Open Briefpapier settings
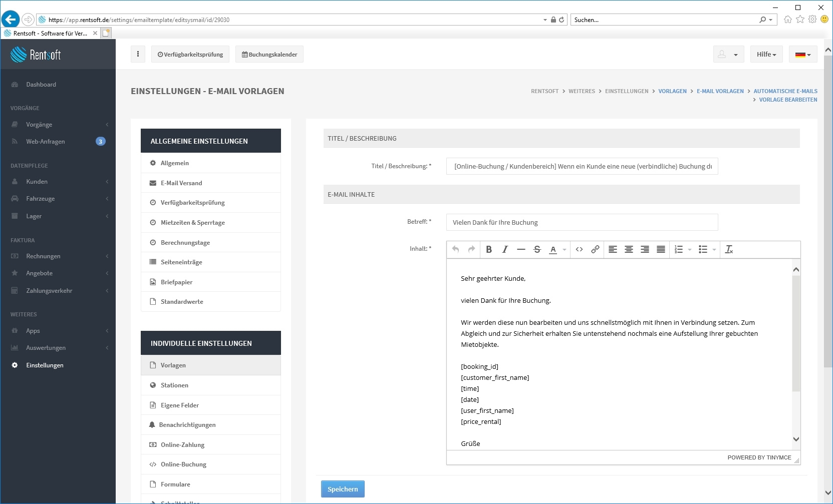 211,282
